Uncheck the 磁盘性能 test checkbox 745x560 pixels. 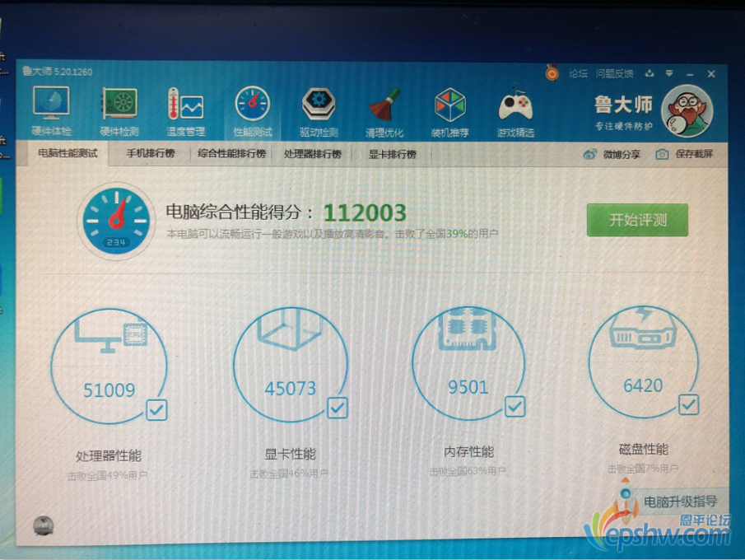pos(688,404)
